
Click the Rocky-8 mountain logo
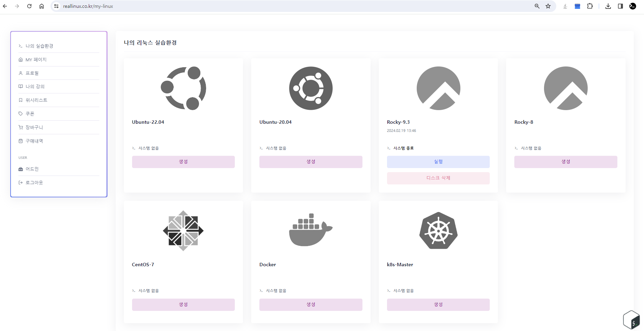(566, 88)
